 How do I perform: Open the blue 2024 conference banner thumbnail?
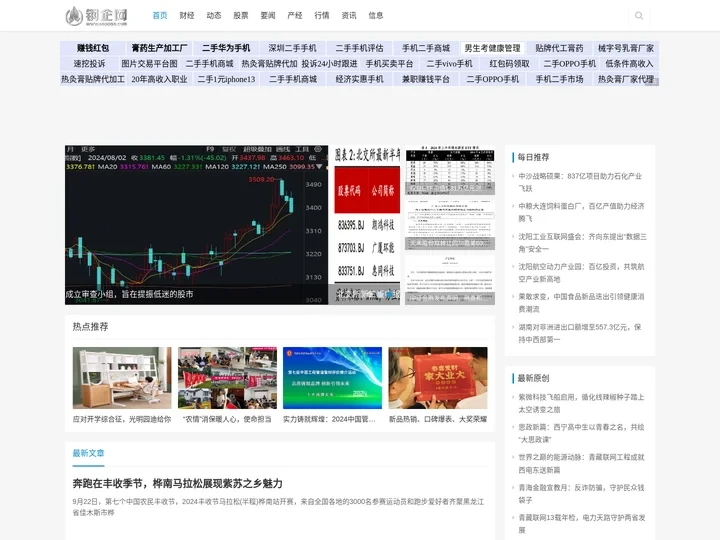[x=332, y=378]
